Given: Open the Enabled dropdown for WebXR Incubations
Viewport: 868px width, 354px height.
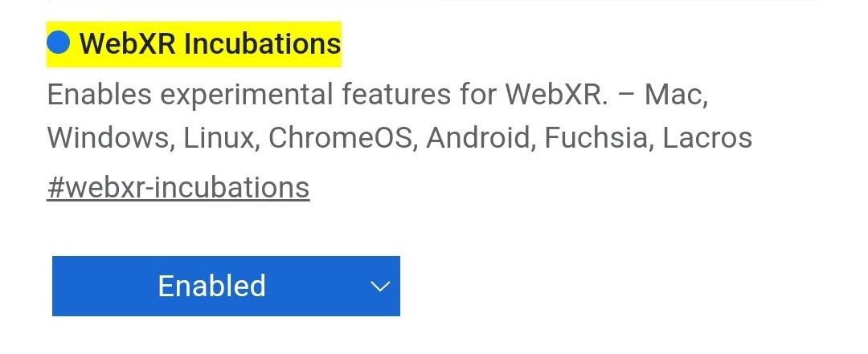Looking at the screenshot, I should [x=226, y=287].
